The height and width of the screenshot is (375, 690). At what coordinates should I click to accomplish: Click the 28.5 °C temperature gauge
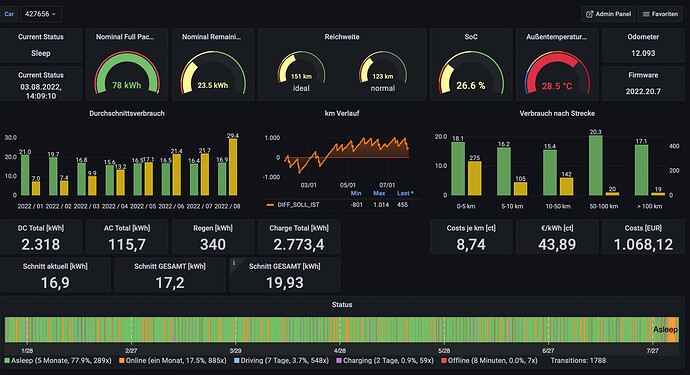tap(557, 73)
